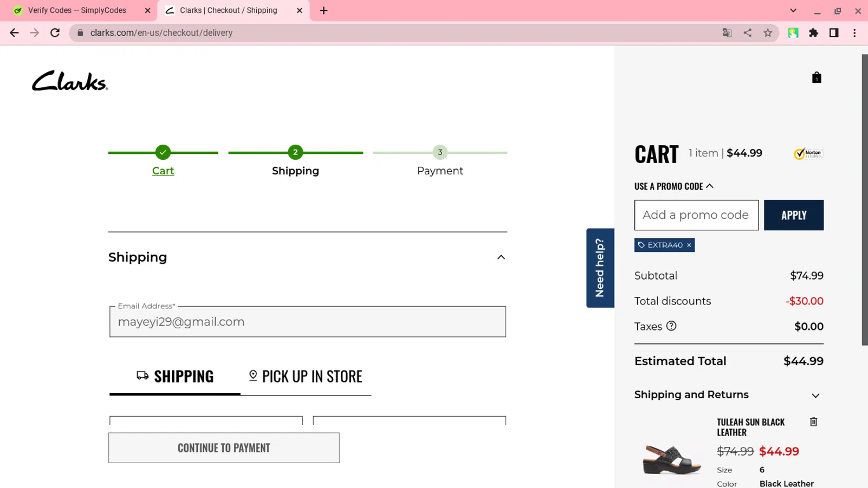The image size is (868, 488).
Task: Click the taxes help question mark icon
Action: (x=671, y=326)
